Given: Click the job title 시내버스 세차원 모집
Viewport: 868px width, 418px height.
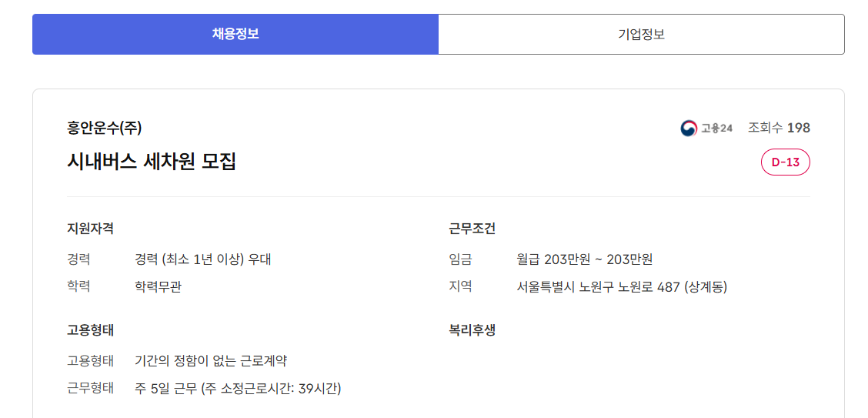Looking at the screenshot, I should point(152,162).
